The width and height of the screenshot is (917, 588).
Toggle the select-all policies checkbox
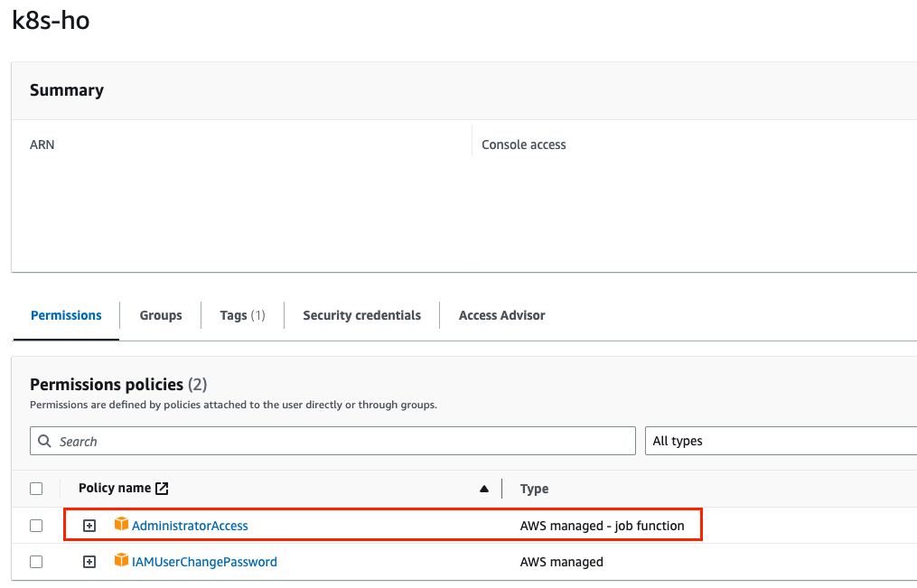click(x=36, y=489)
